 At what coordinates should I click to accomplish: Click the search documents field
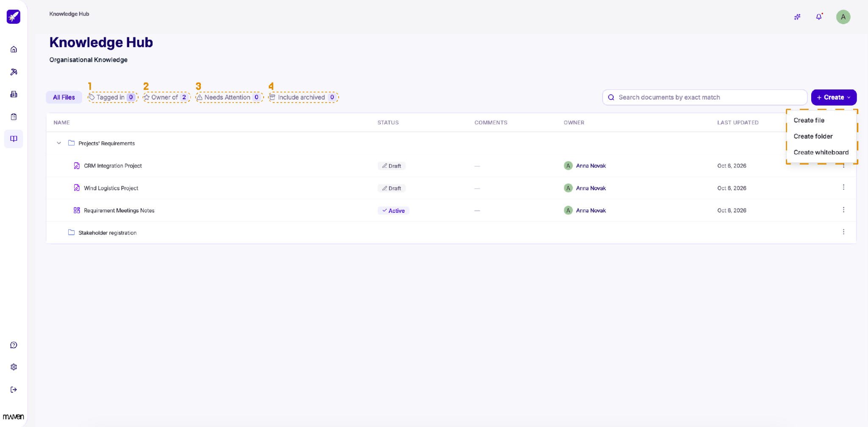coord(704,98)
